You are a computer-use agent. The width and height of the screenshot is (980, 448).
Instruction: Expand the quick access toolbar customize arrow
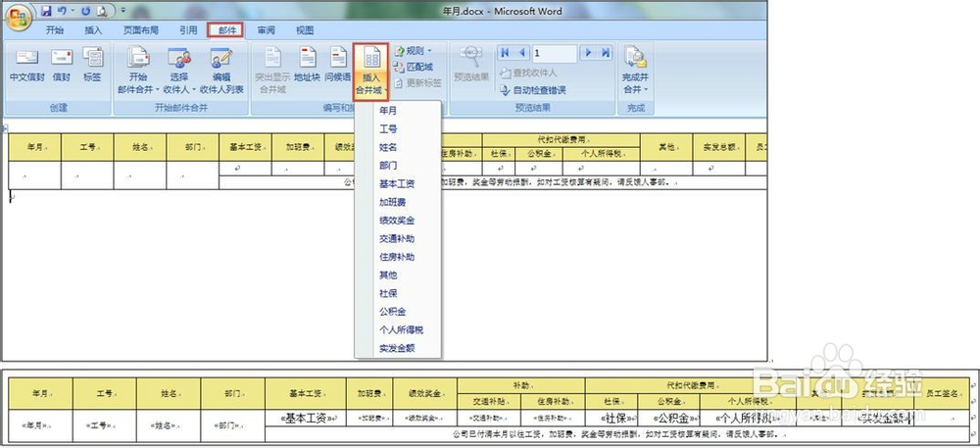pos(123,11)
